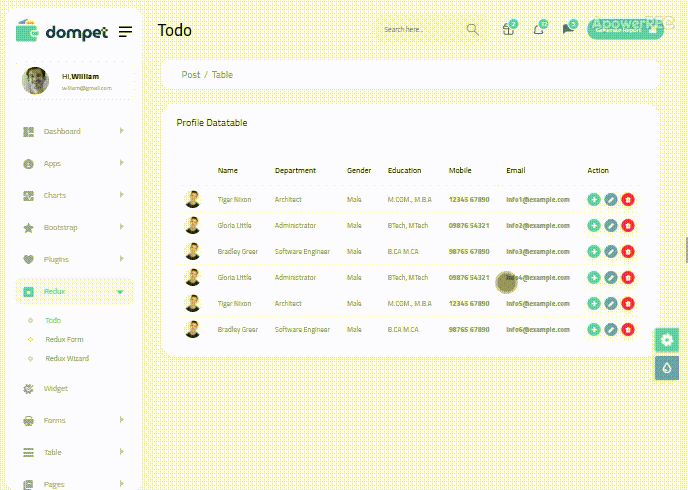Click the Post breadcrumb link
This screenshot has height=490, width=688.
coord(190,75)
